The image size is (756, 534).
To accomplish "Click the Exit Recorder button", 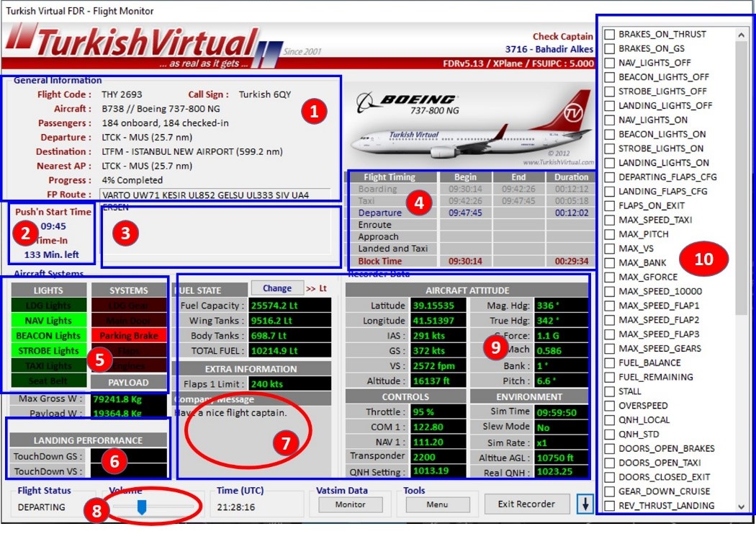I will pyautogui.click(x=526, y=504).
